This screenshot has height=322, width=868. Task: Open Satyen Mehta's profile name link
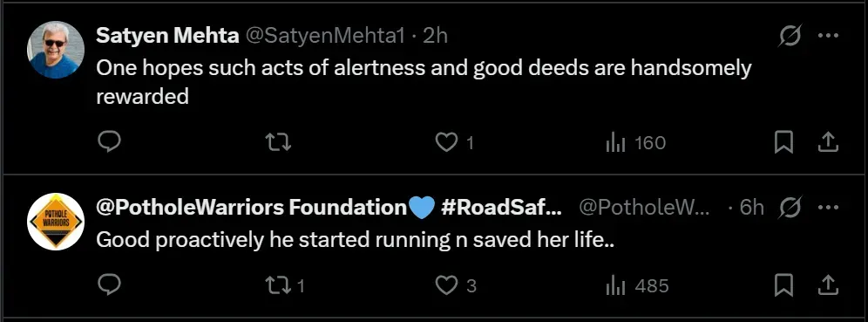(167, 36)
